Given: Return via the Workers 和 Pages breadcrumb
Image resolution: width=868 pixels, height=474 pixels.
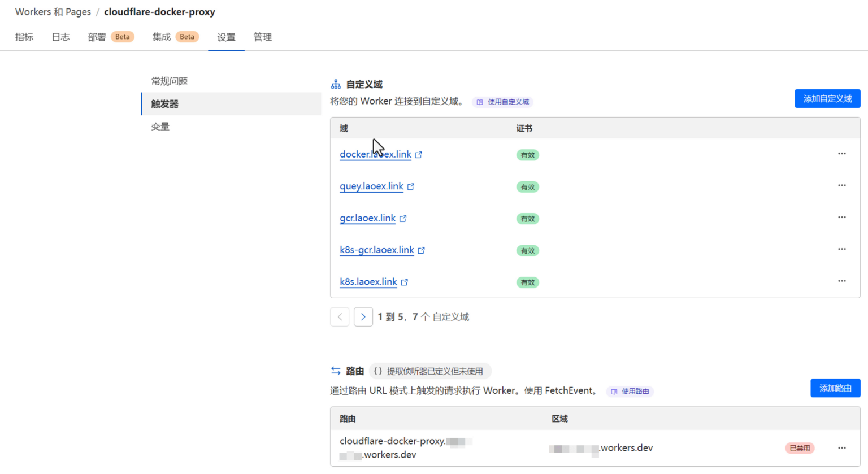Looking at the screenshot, I should point(53,11).
